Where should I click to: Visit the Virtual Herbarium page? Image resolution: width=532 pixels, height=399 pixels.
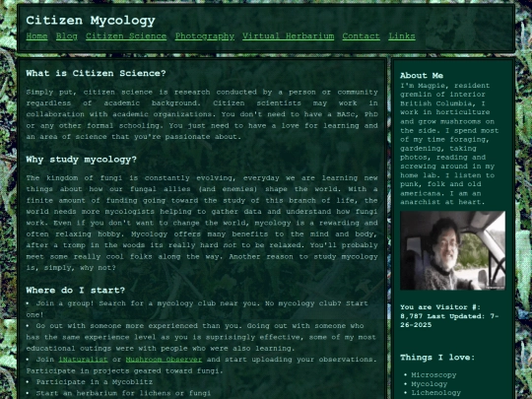(288, 36)
